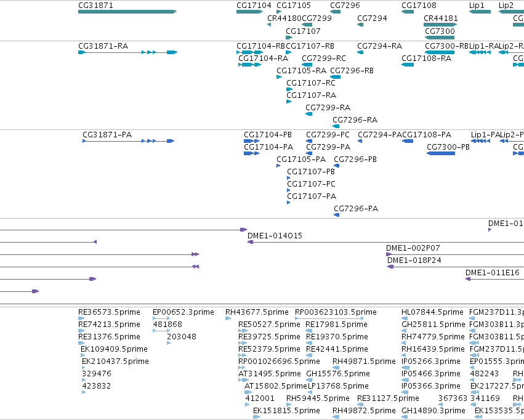Open the CG7294-RA transcript label

pyautogui.click(x=380, y=46)
